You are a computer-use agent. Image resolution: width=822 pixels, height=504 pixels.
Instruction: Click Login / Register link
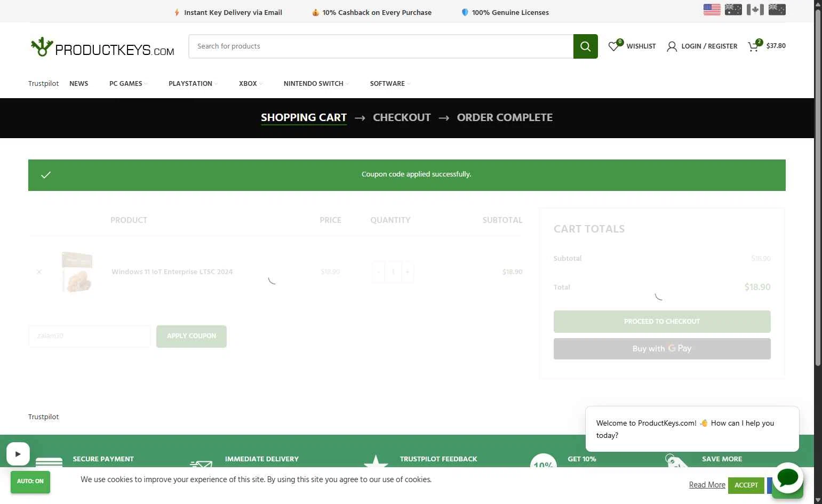click(709, 46)
